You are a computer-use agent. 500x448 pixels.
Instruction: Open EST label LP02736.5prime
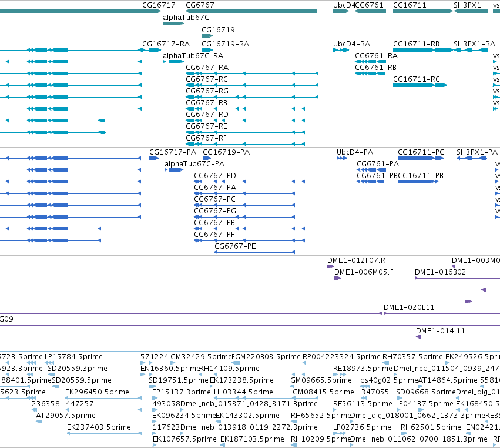pyautogui.click(x=363, y=427)
